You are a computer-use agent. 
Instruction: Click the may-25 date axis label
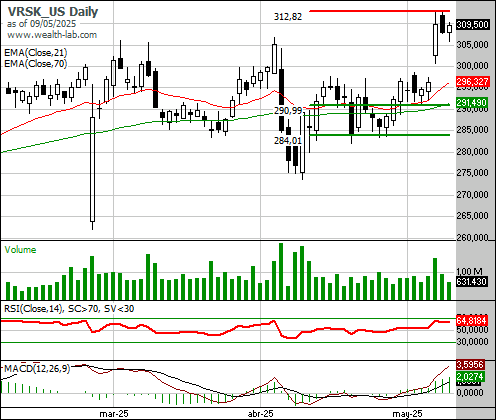point(407,414)
